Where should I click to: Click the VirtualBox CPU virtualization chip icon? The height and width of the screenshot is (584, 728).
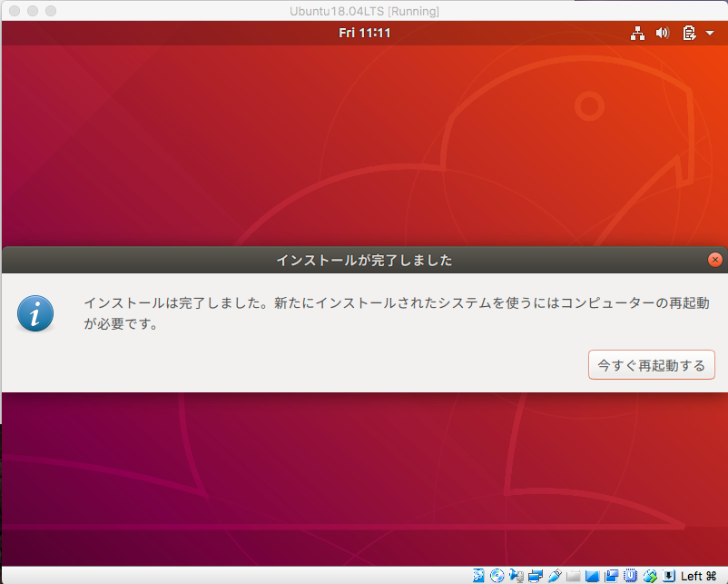pos(631,575)
